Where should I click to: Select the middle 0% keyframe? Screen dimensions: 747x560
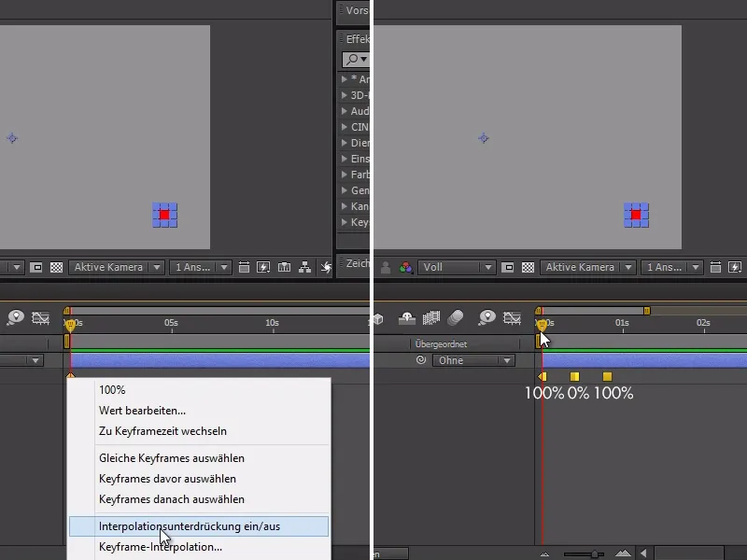tap(574, 377)
